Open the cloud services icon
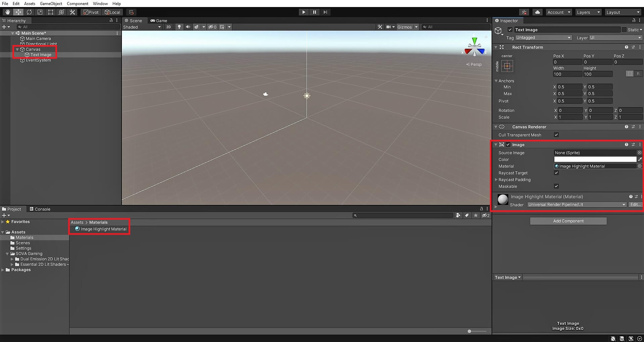The image size is (644, 342). pyautogui.click(x=538, y=12)
